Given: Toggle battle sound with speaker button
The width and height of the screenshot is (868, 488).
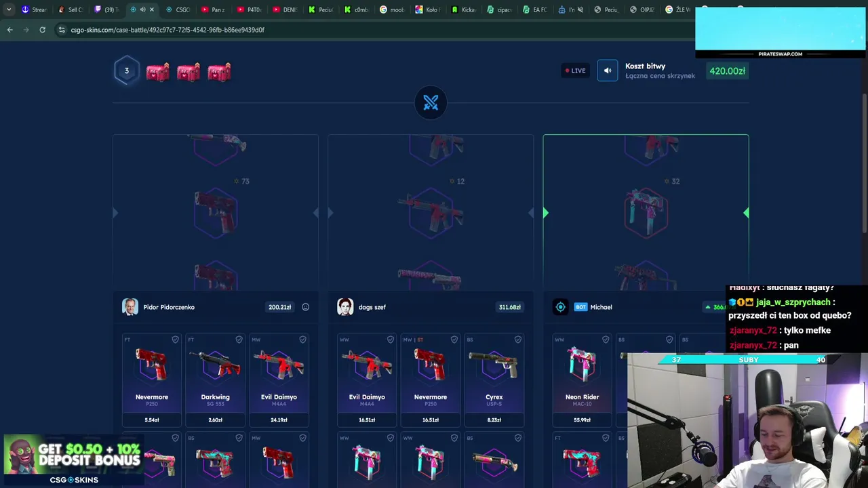Looking at the screenshot, I should [x=608, y=70].
